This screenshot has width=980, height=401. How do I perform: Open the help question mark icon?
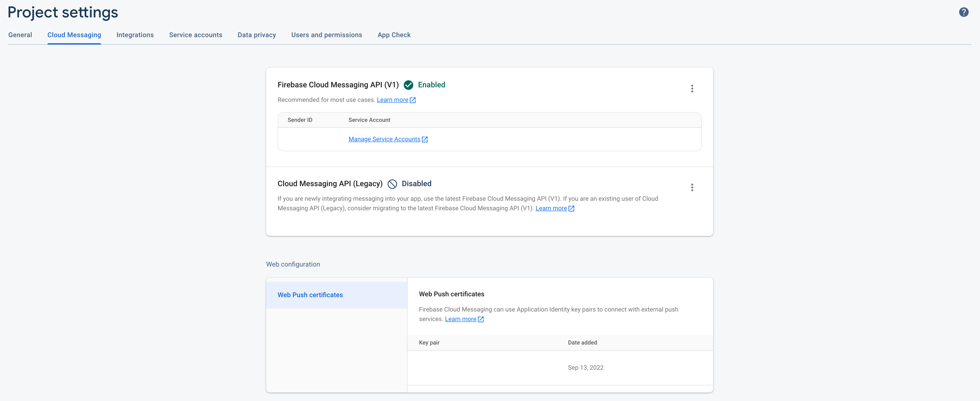[x=964, y=12]
